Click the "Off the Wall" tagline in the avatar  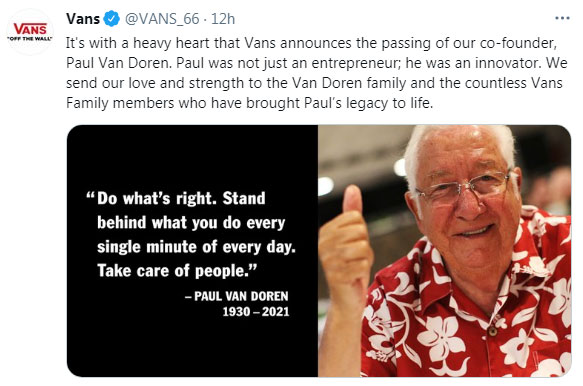(x=30, y=39)
